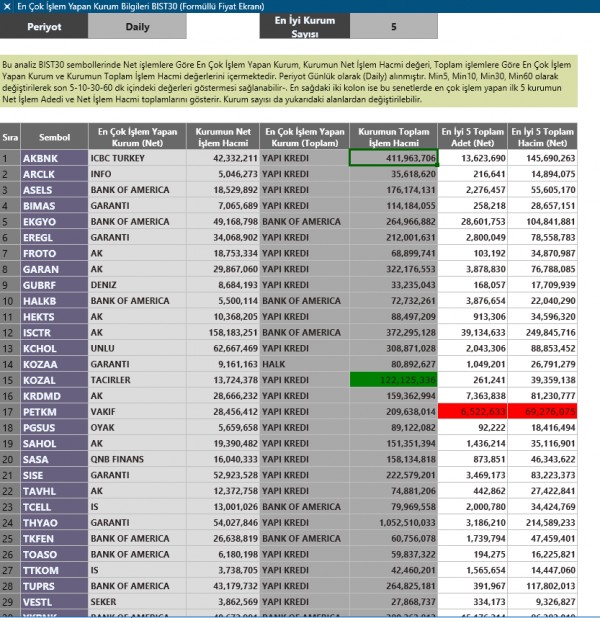Select the KOZAL symbol cell

pyautogui.click(x=54, y=380)
